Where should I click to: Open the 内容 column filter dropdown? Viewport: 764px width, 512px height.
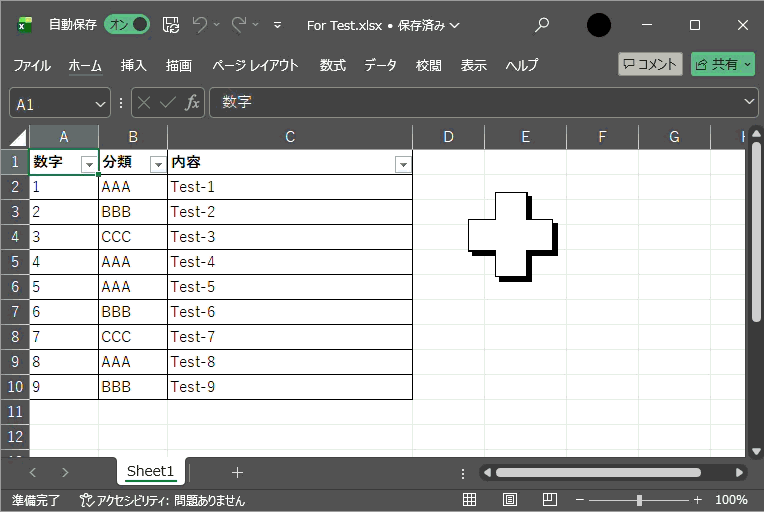tap(403, 165)
